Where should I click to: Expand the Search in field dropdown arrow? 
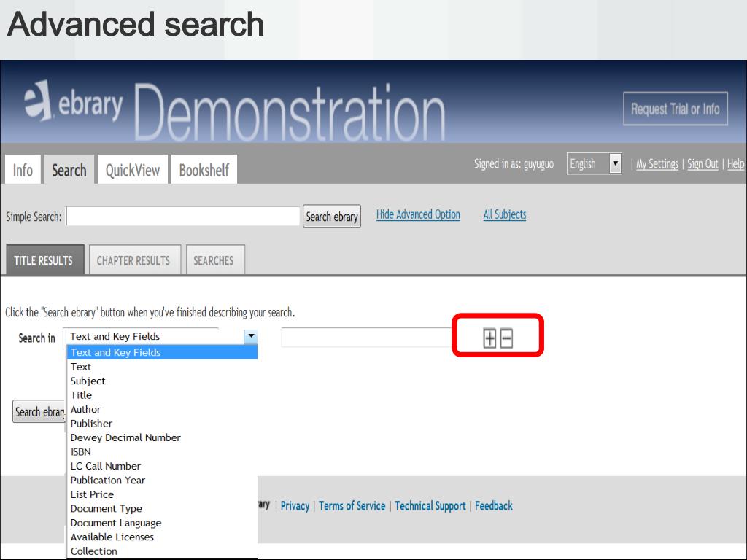[x=251, y=336]
